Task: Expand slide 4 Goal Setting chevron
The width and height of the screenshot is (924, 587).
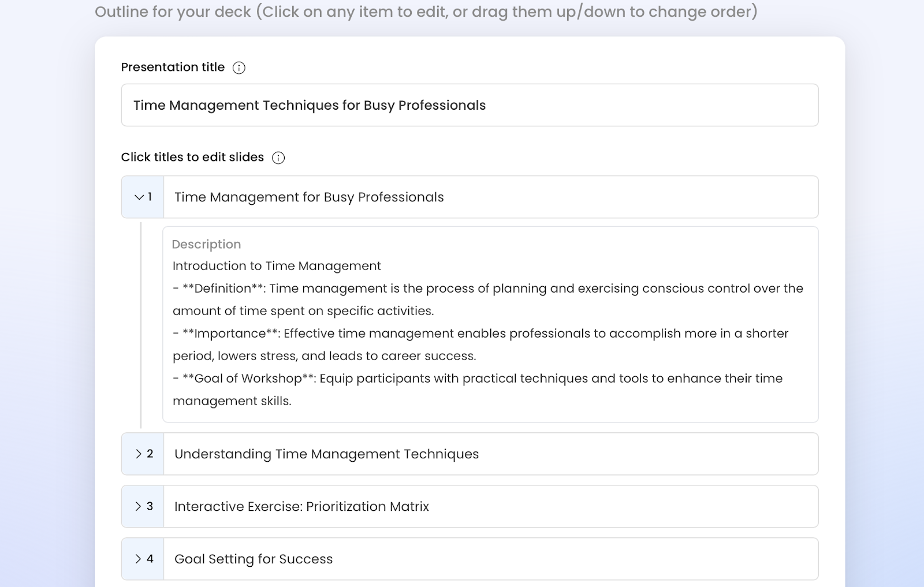Action: (139, 559)
